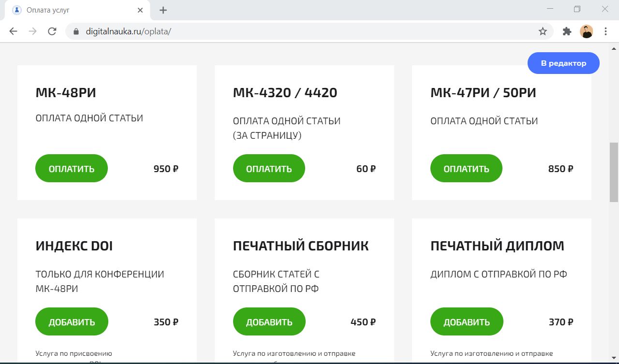Click ОПЛАТИТЬ for МК-48РИ
619x364 pixels.
point(72,169)
